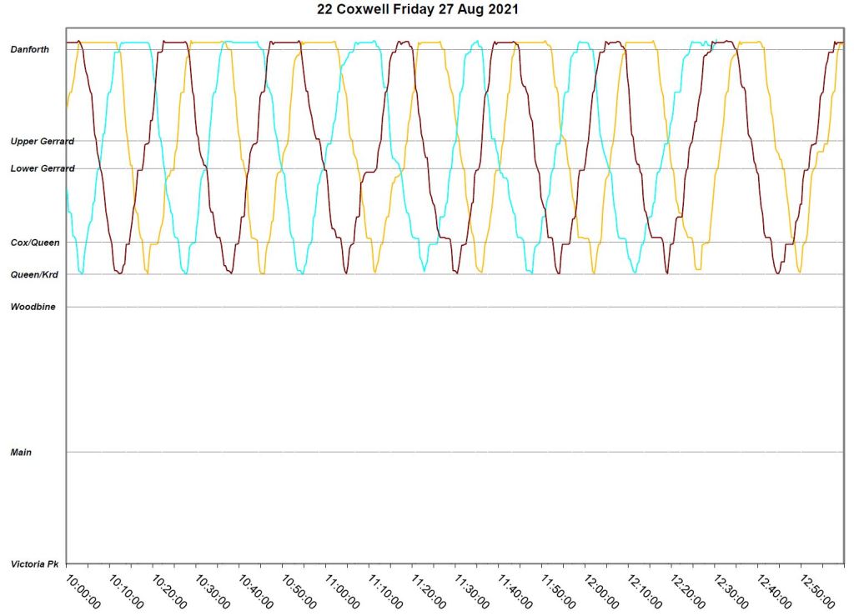Click the 11:10:00 time label

(386, 590)
